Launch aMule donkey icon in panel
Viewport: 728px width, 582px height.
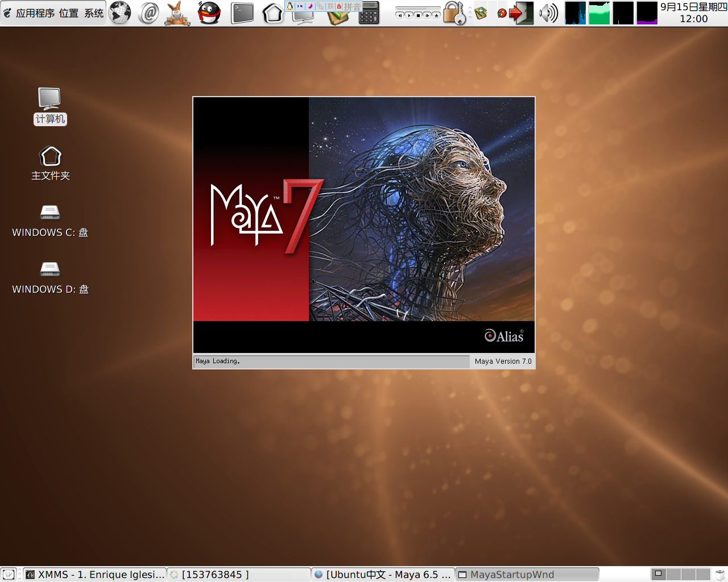tap(177, 13)
